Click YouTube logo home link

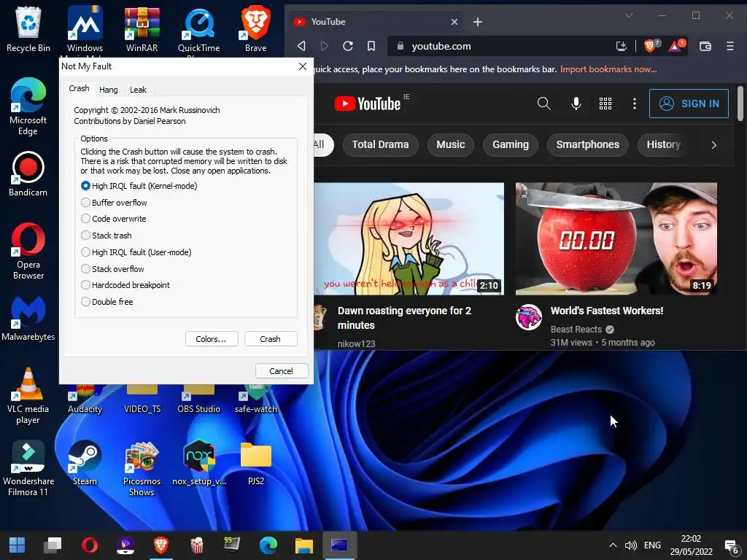[x=368, y=104]
